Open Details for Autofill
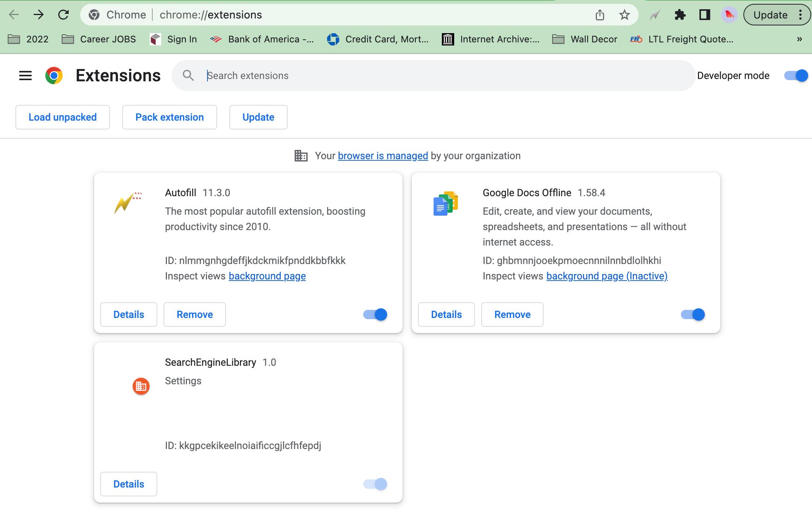Image resolution: width=812 pixels, height=518 pixels. pos(129,314)
